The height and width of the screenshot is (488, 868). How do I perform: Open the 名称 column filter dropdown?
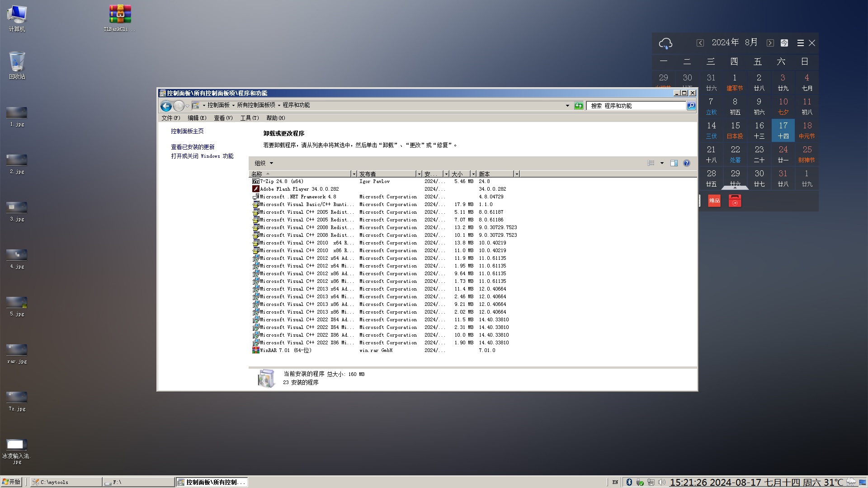tap(354, 174)
